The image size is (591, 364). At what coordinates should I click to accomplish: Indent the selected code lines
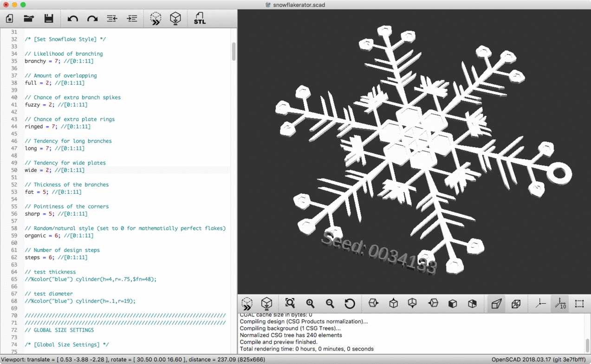point(132,19)
